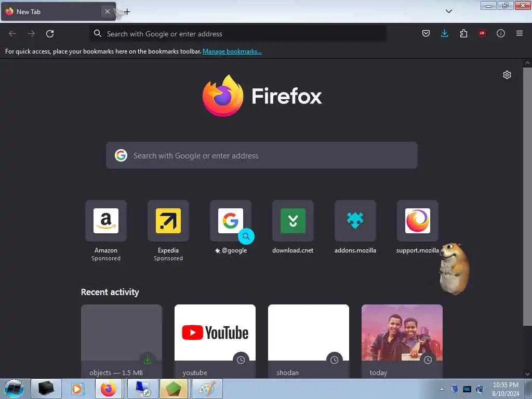
Task: Close the New Tab tab
Action: click(107, 11)
